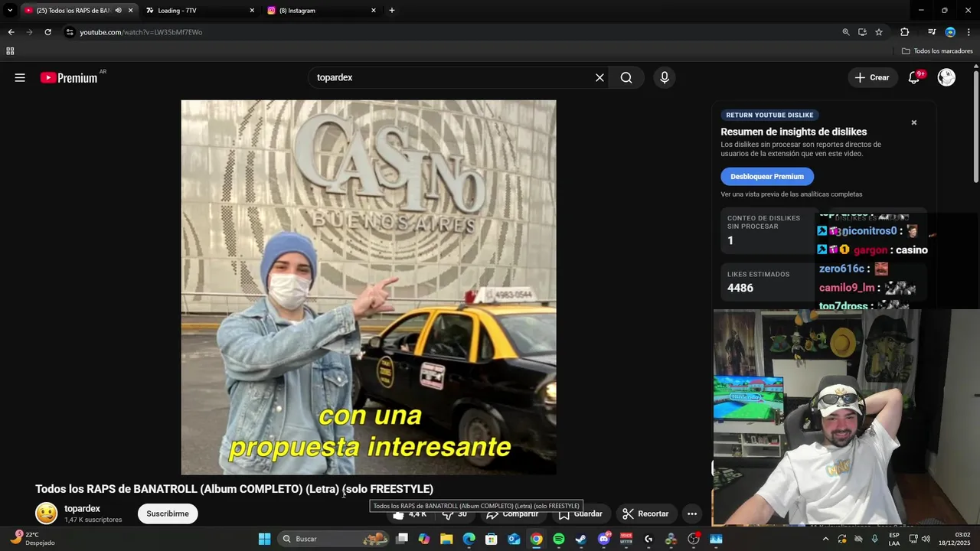Screen dimensions: 980x551
Task: Click the video title text
Action: 234,489
